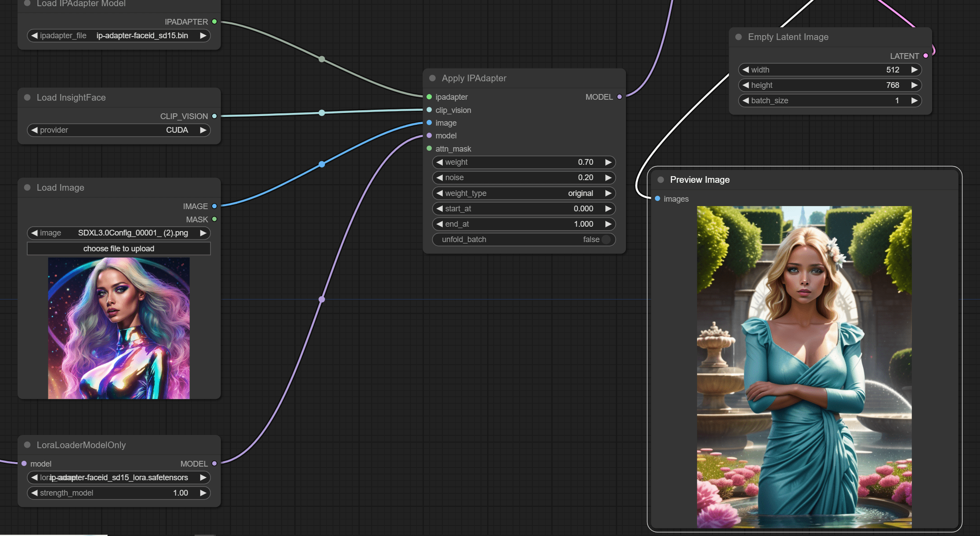Image resolution: width=980 pixels, height=536 pixels.
Task: Open the provider CUDA combo box
Action: (x=119, y=130)
